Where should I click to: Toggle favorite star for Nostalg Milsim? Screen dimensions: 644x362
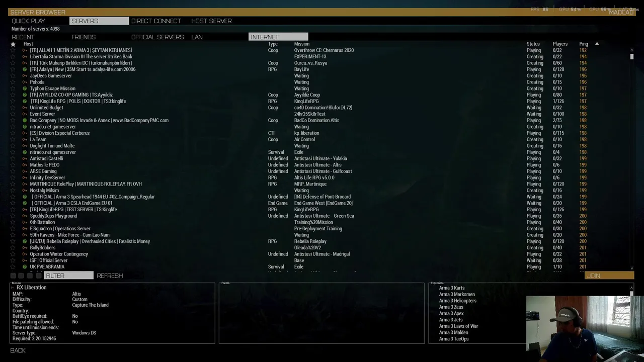point(13,191)
